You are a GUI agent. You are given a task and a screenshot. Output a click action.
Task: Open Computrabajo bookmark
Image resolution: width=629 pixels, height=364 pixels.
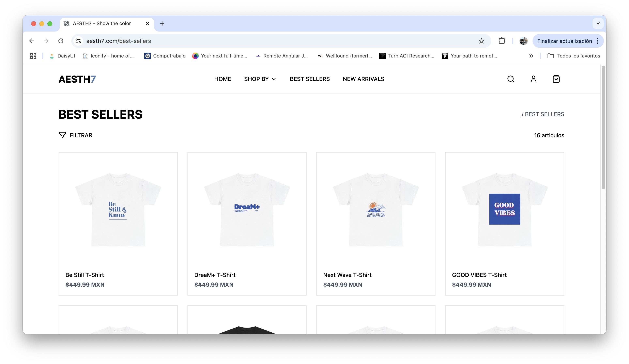click(x=165, y=56)
